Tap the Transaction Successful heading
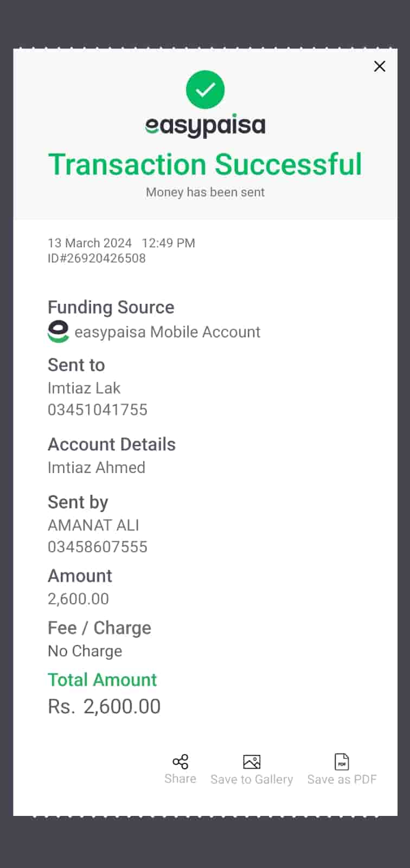410x868 pixels. (x=205, y=164)
